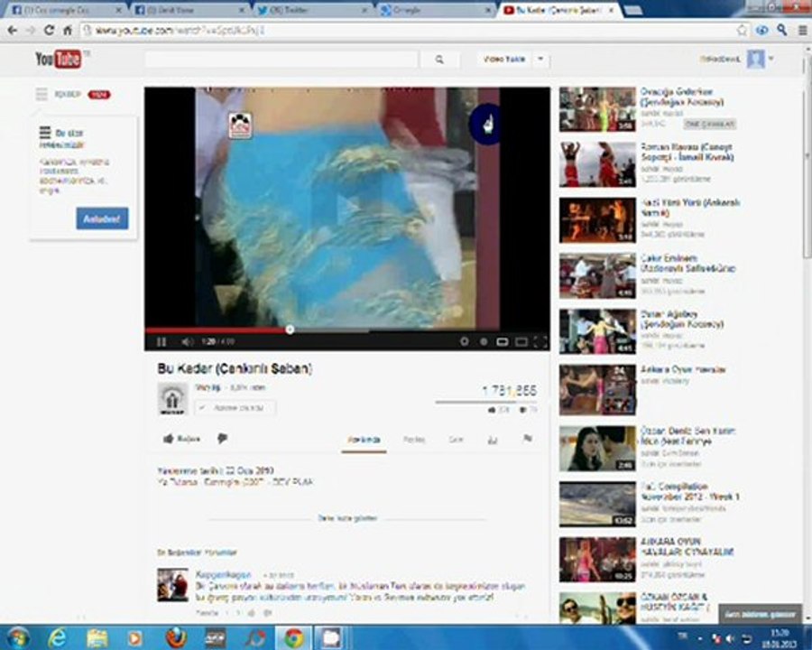Like the video with the thumbs-up button

(181, 439)
